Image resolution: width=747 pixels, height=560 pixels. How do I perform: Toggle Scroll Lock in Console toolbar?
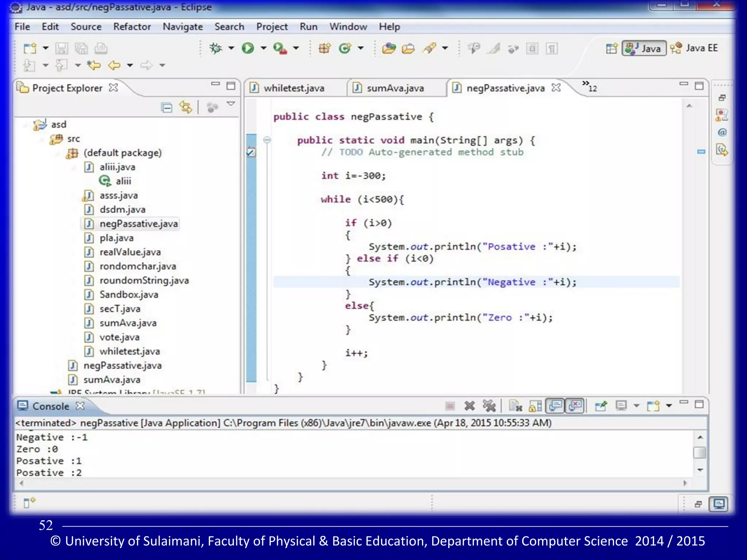(x=535, y=406)
